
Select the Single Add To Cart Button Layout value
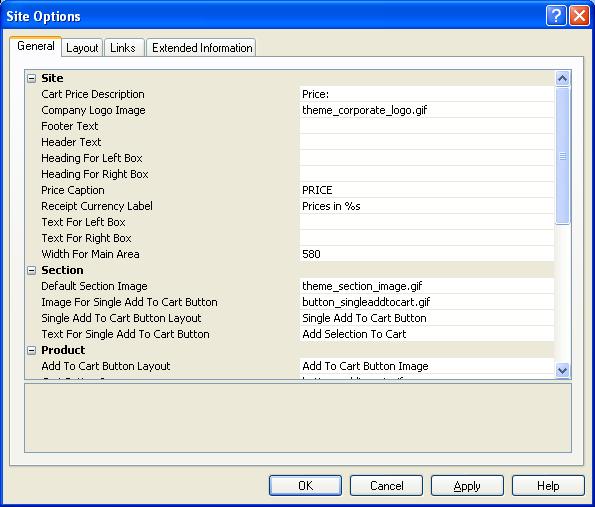point(427,318)
